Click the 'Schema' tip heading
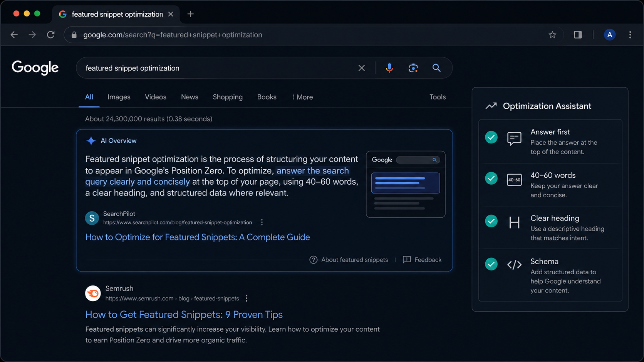 [x=544, y=261]
